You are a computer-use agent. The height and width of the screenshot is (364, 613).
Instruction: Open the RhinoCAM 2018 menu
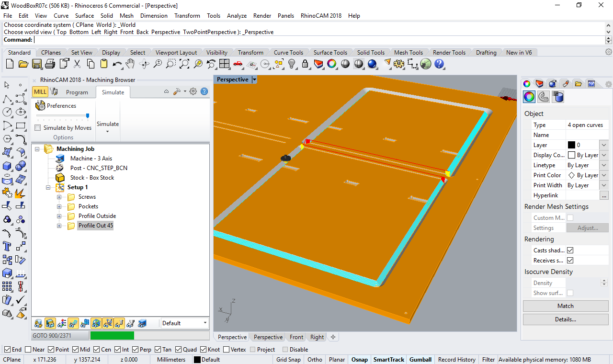tap(321, 16)
